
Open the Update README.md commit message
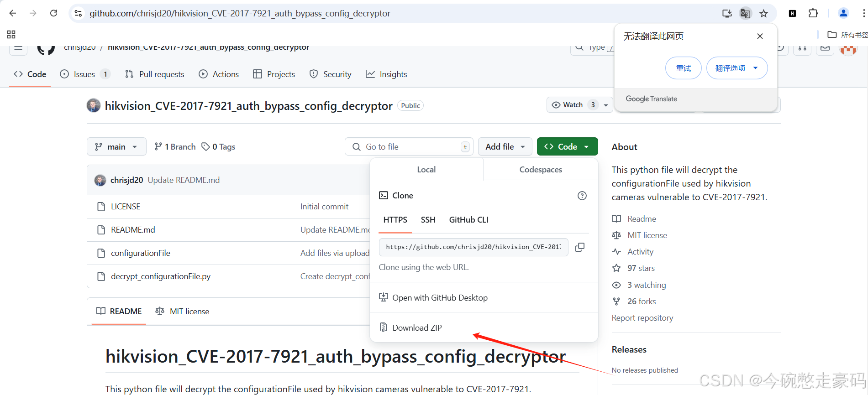(184, 180)
